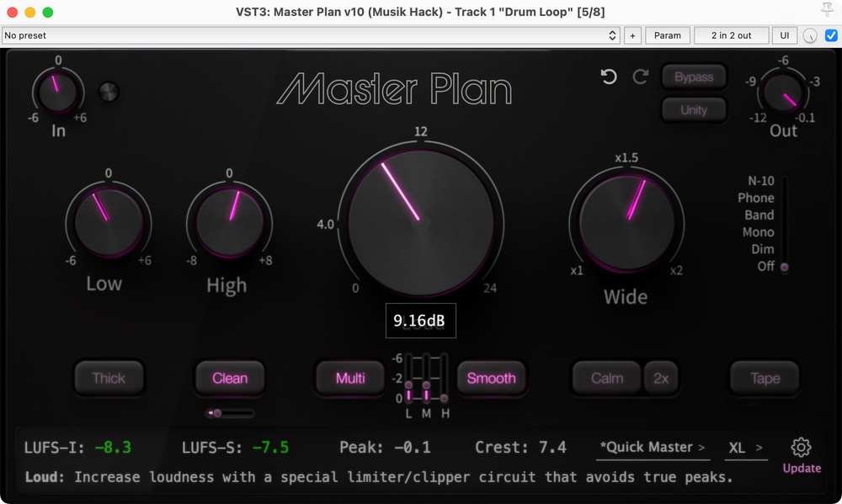Screen dimensions: 842x504
Task: Open the Param panel
Action: pos(668,35)
